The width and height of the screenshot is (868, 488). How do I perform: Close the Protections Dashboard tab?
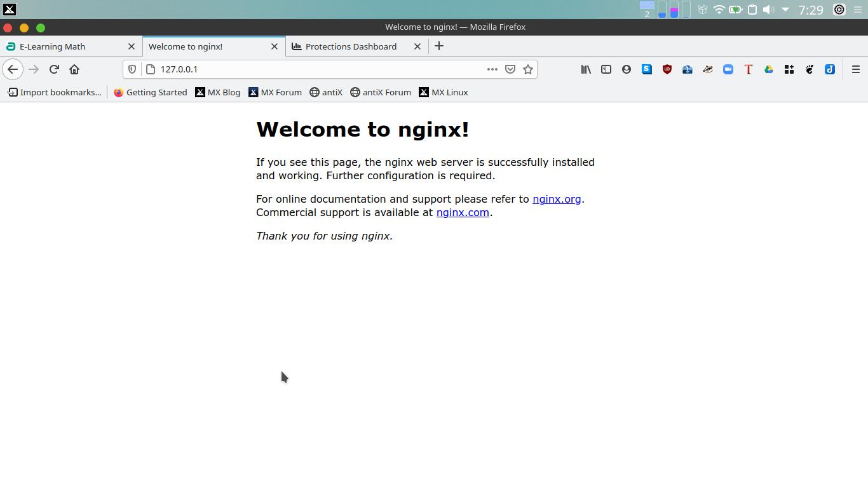[x=417, y=46]
